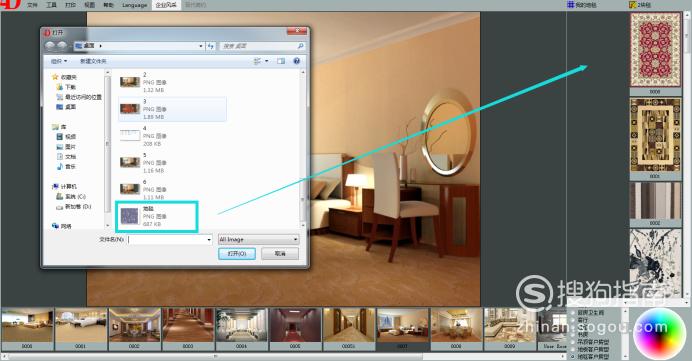Open the view options dropdown arrow
Image resolution: width=692 pixels, height=361 pixels.
[x=267, y=61]
